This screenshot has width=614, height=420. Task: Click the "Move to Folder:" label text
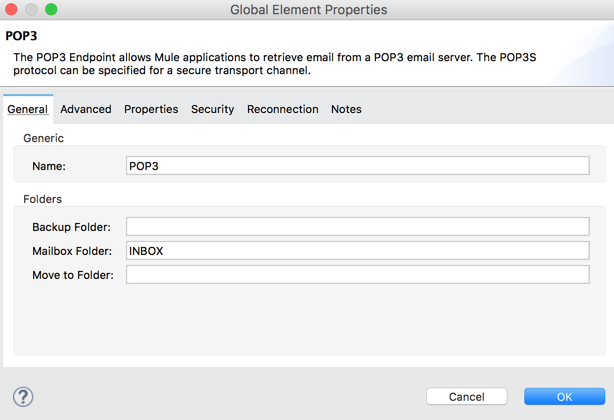click(x=73, y=275)
